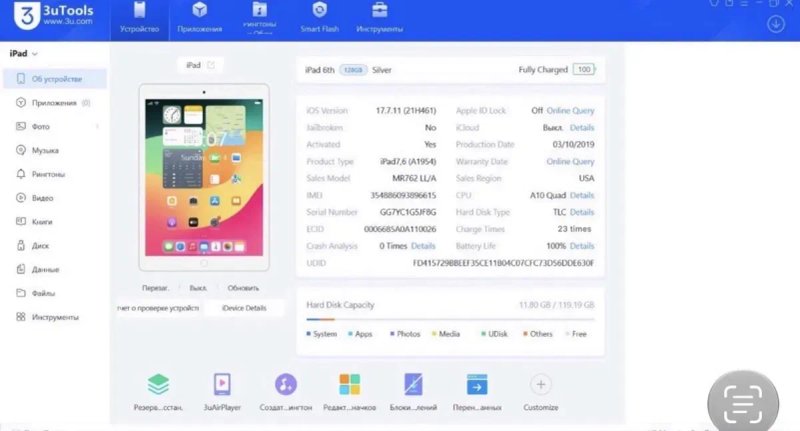Click the UDisk legend swatch
Screen dimensions: 800x431
[484, 334]
